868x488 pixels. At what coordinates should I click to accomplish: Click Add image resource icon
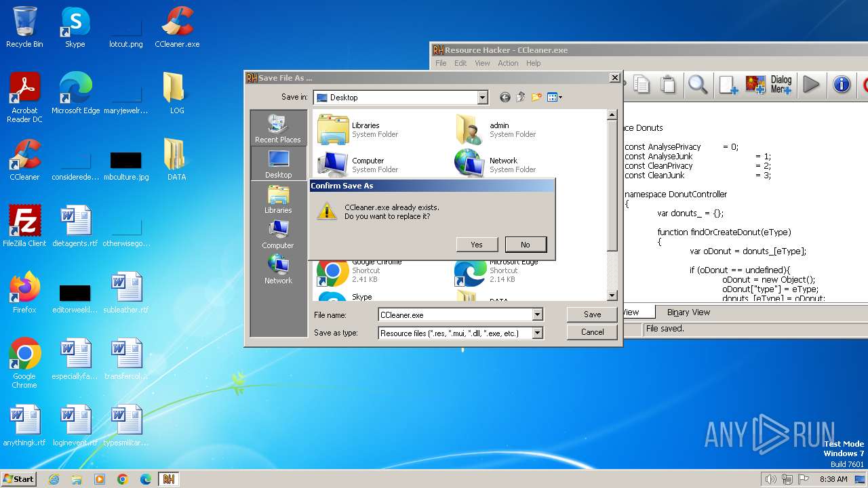(755, 85)
